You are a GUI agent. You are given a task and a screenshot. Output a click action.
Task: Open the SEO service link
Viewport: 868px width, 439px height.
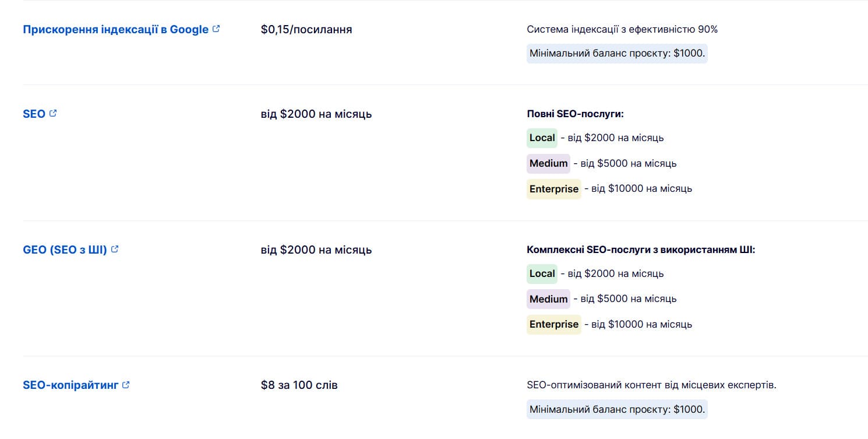[34, 114]
